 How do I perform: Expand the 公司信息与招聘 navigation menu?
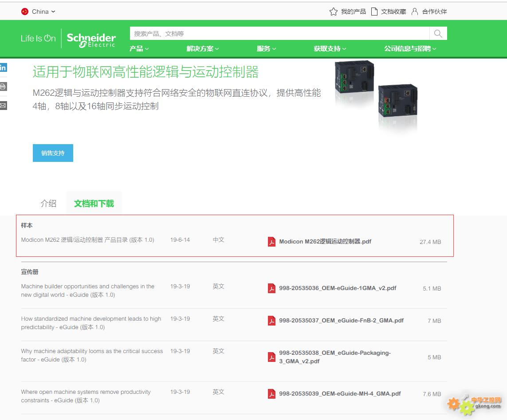click(410, 48)
